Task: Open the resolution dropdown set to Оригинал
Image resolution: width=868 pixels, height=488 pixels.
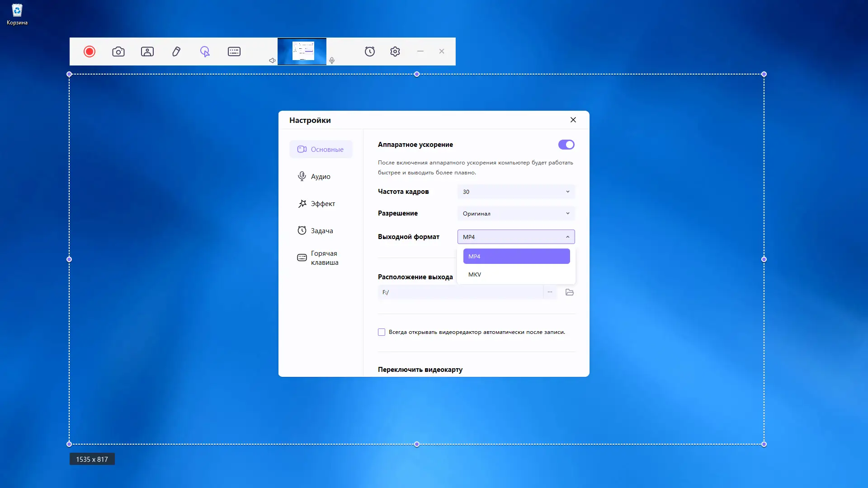Action: point(516,213)
